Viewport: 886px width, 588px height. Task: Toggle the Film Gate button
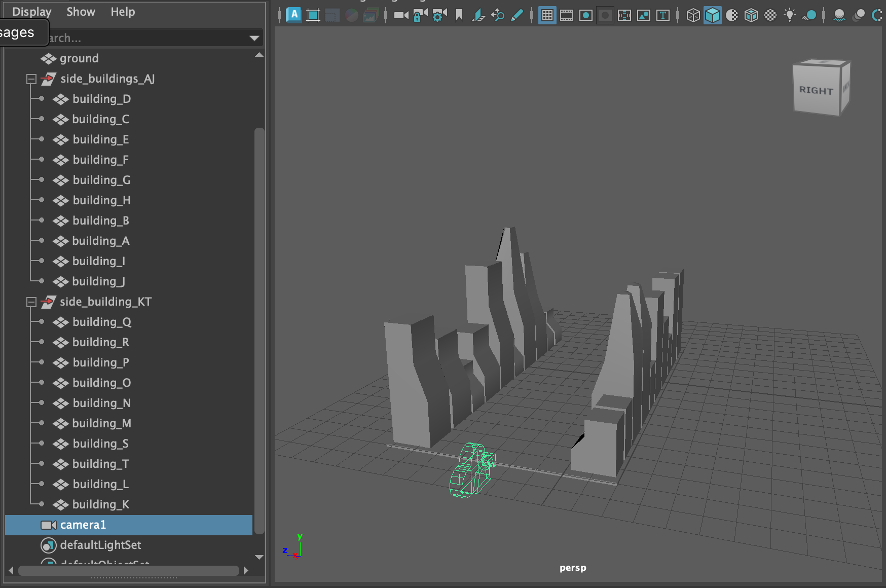point(567,15)
